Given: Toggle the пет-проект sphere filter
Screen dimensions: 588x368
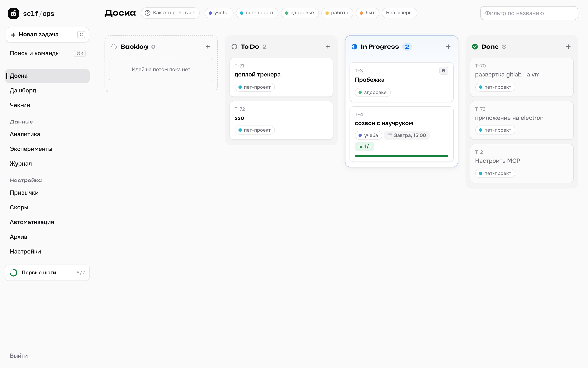Looking at the screenshot, I should (257, 13).
